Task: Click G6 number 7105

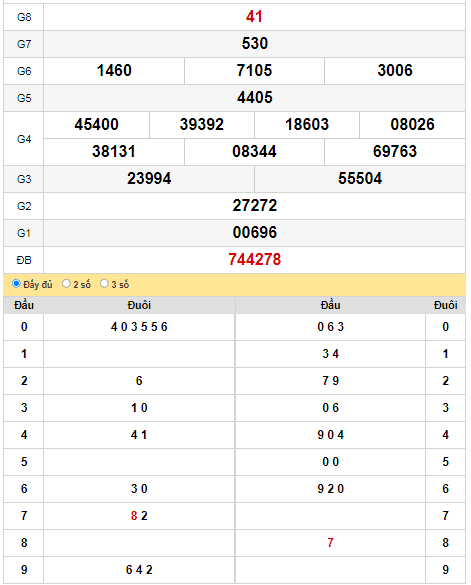Action: [255, 71]
